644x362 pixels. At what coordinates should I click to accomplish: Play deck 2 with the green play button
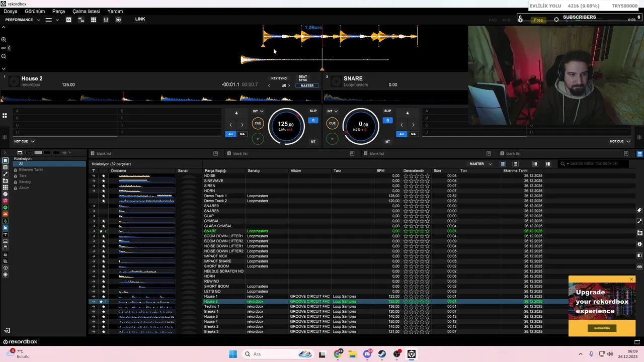332,139
